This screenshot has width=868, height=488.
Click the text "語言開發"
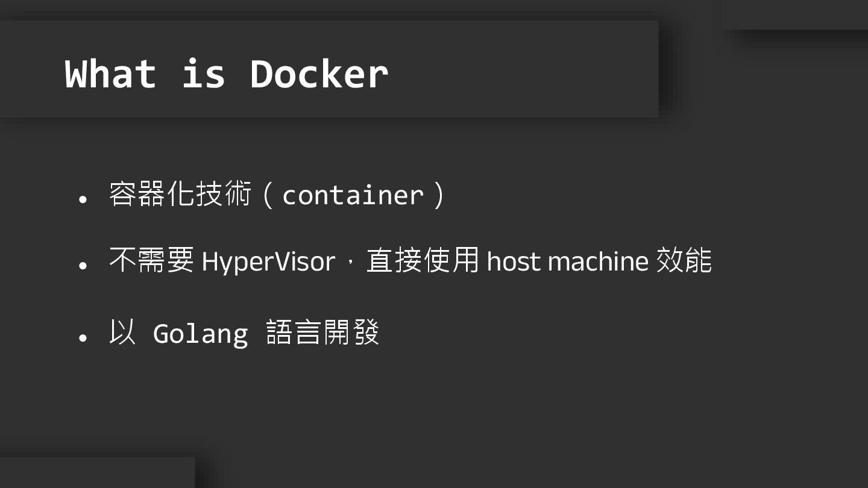pyautogui.click(x=322, y=333)
